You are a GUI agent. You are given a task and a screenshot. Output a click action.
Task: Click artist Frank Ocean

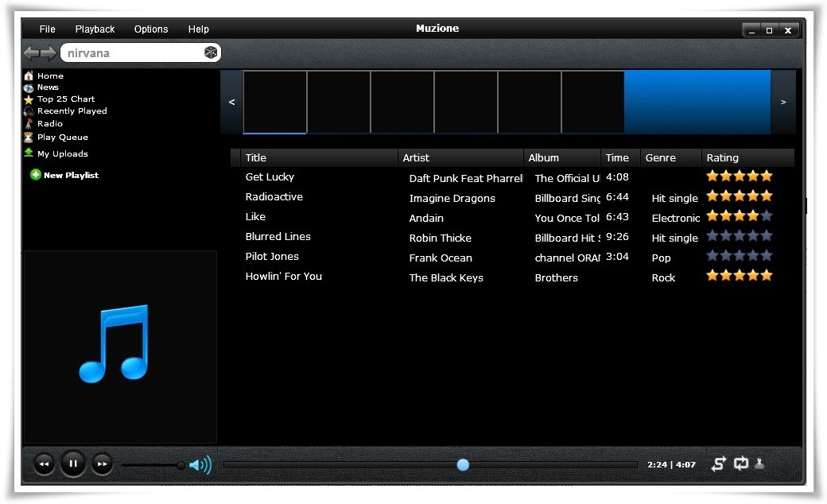pos(441,258)
